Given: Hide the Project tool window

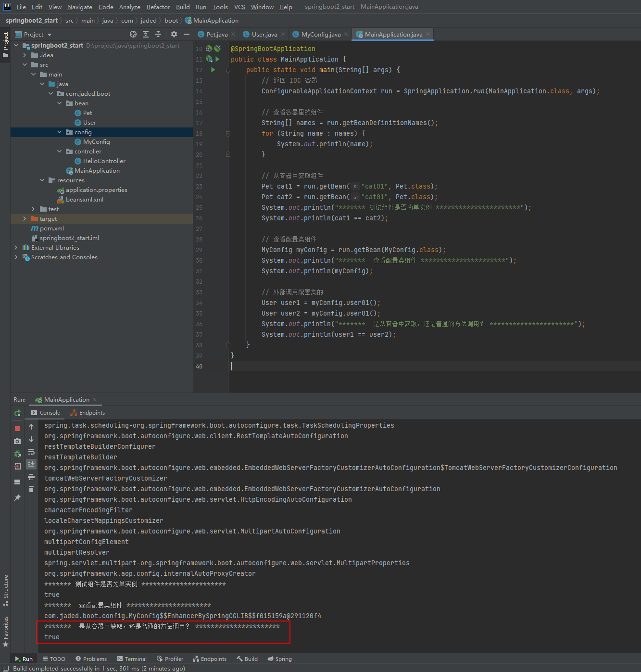Looking at the screenshot, I should tap(187, 34).
